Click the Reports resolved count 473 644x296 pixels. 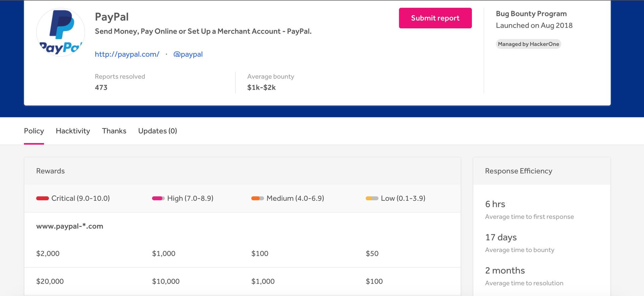click(x=101, y=87)
